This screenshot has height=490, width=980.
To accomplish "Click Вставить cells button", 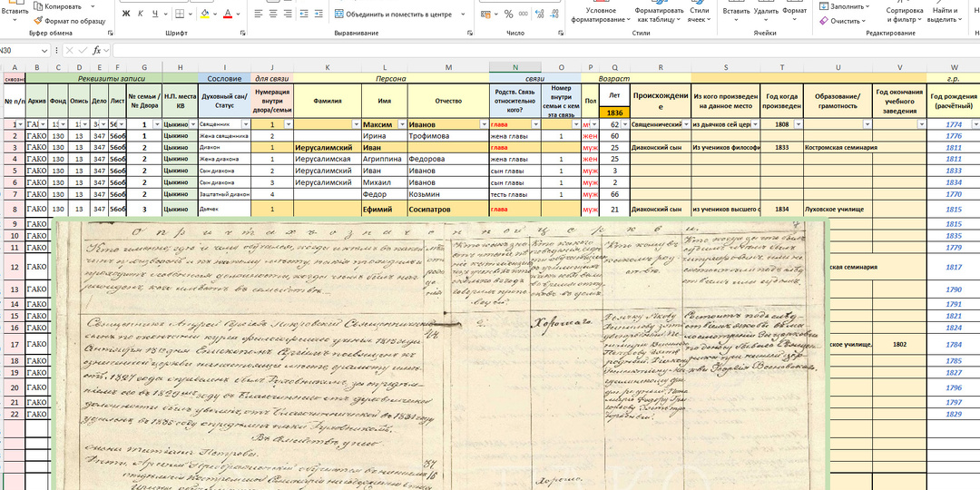I will 736,9.
